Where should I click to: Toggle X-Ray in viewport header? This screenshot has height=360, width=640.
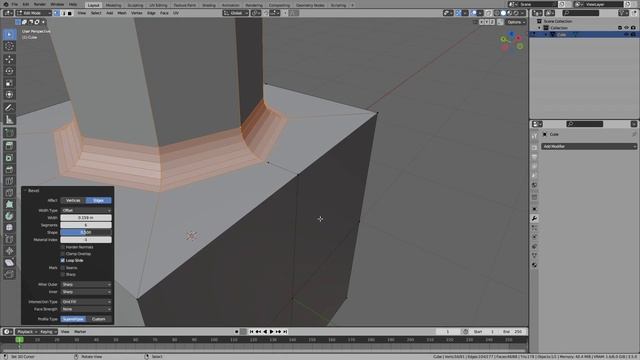(x=489, y=13)
